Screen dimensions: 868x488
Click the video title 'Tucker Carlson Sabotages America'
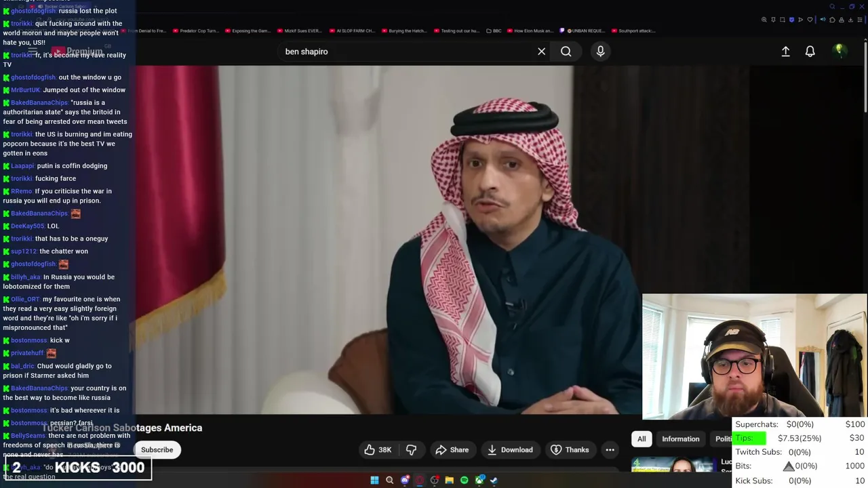click(x=123, y=428)
